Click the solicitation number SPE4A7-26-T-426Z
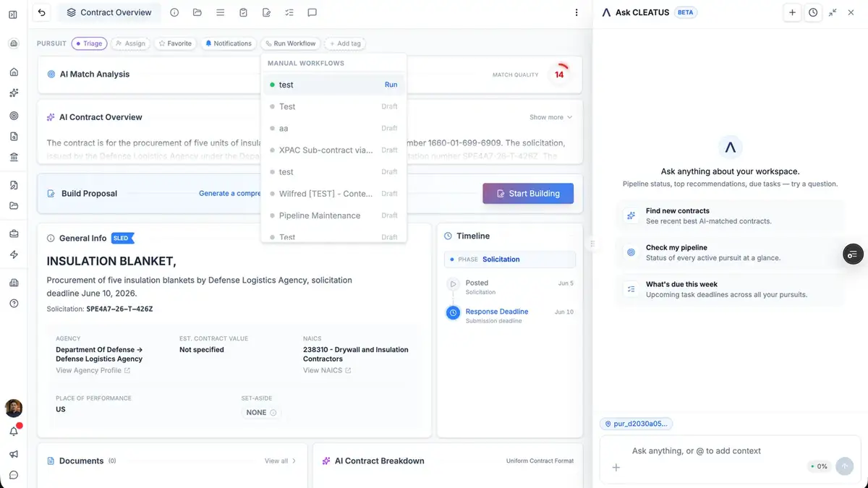This screenshot has height=488, width=868. point(119,309)
